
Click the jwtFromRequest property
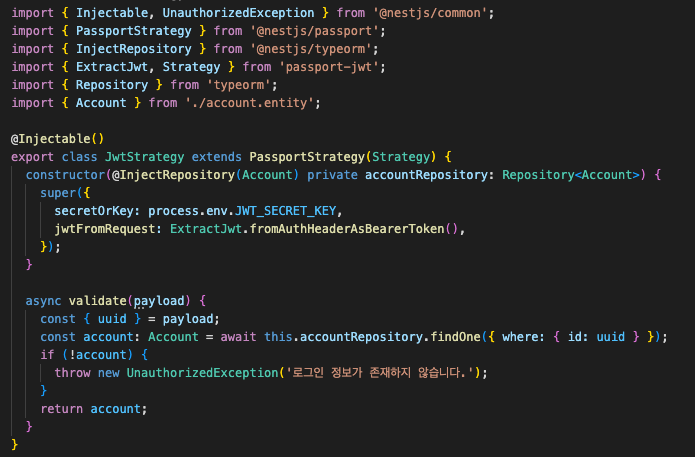[105, 229]
